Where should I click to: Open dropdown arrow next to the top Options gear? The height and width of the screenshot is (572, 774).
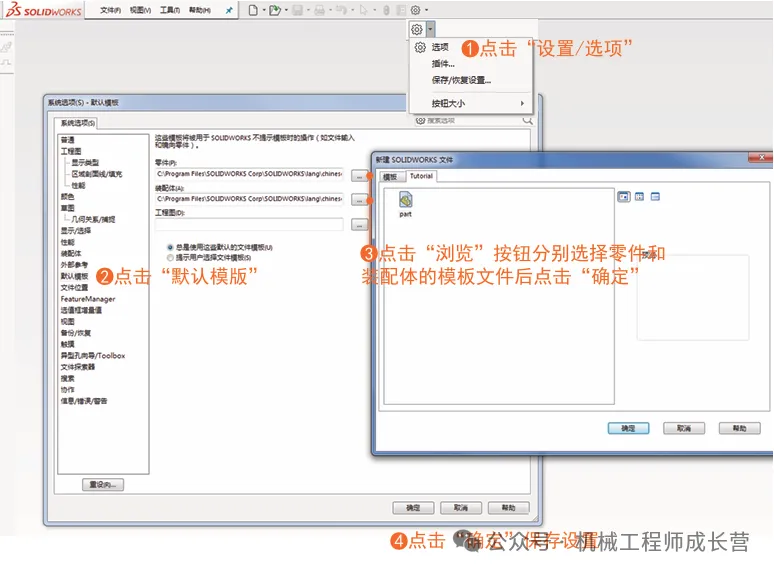[x=426, y=10]
